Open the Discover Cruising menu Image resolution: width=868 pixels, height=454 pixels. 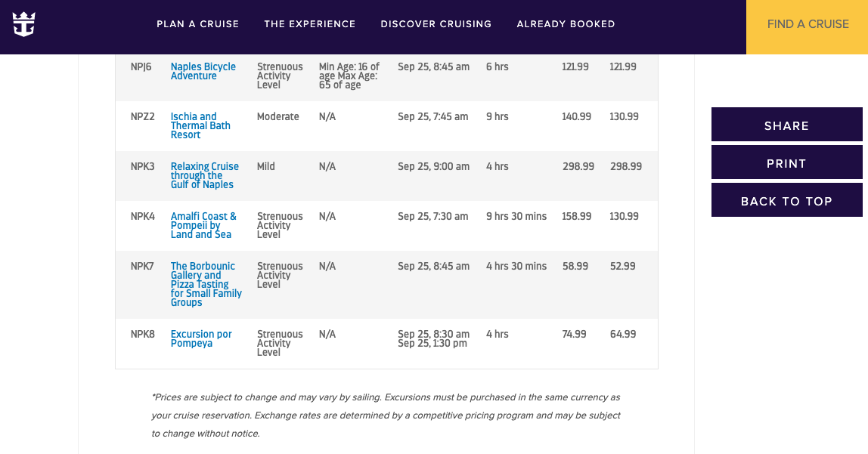pyautogui.click(x=436, y=24)
